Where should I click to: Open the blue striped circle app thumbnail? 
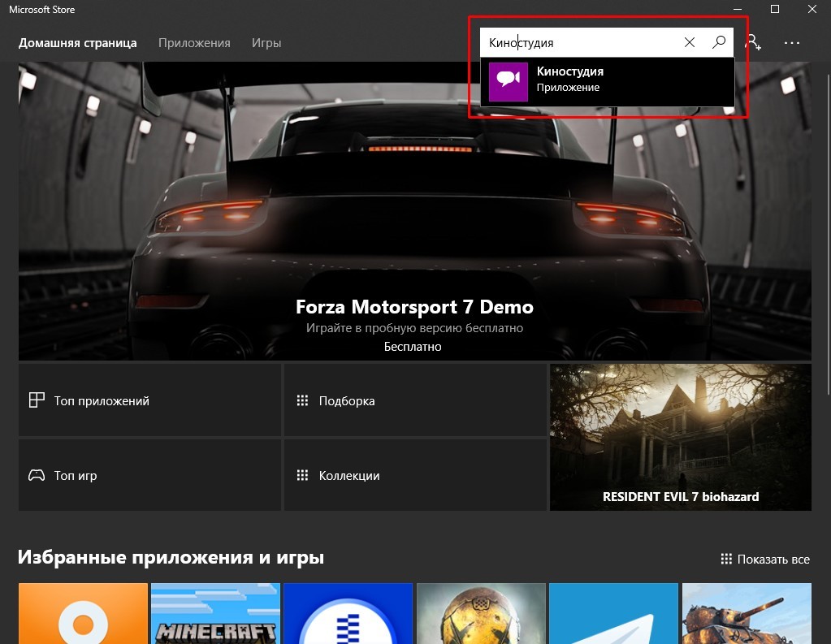348,613
